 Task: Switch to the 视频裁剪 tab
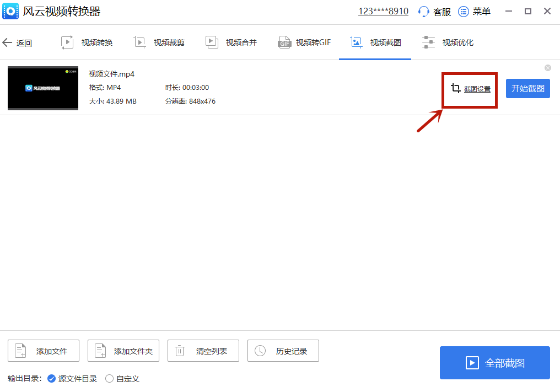(159, 42)
